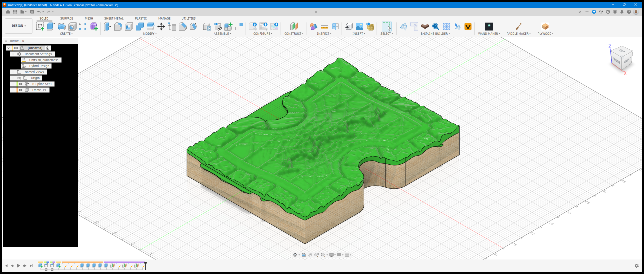Click the Extrude tool icon
644x274 pixels.
click(51, 26)
